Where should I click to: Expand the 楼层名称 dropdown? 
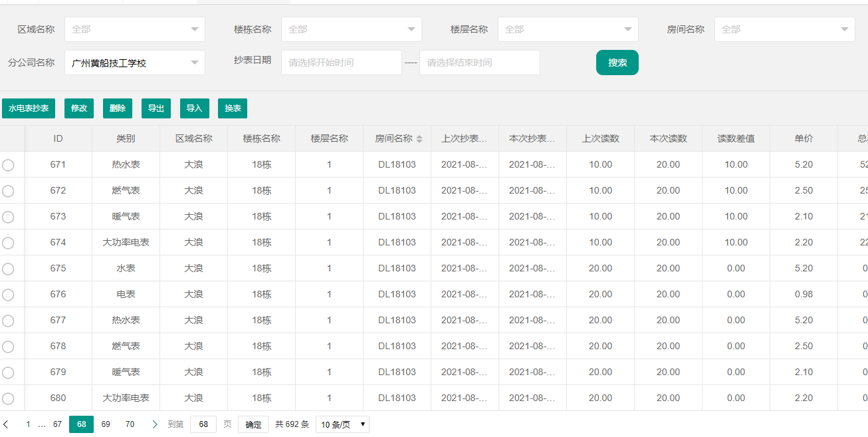(x=568, y=29)
